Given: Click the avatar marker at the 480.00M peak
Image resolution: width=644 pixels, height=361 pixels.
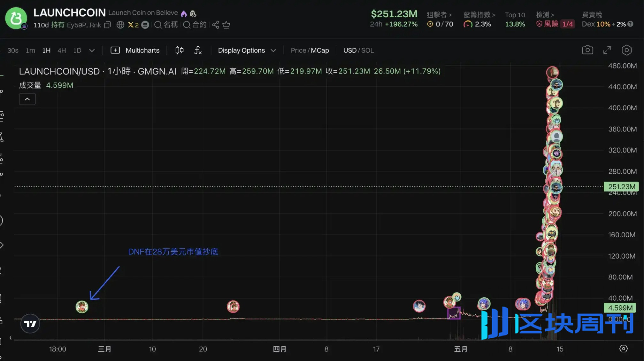Looking at the screenshot, I should (x=552, y=72).
